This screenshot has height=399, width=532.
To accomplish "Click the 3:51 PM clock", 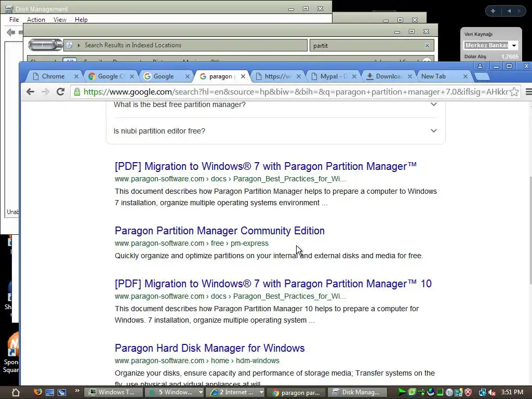I will (512, 392).
